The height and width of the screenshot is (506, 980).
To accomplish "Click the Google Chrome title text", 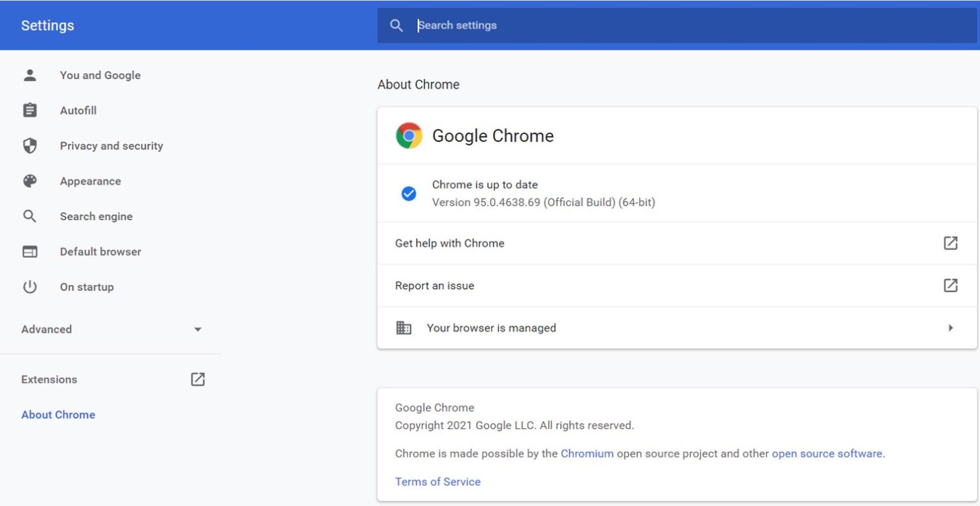I will coord(493,136).
